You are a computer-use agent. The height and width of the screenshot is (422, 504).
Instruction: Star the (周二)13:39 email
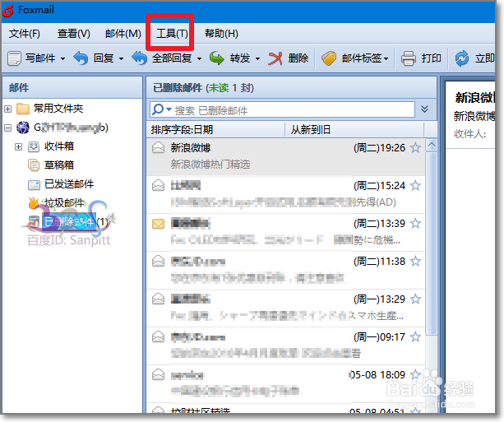click(x=415, y=223)
